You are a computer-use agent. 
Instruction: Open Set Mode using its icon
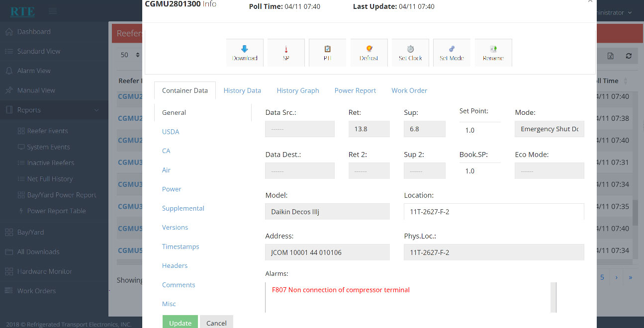(x=452, y=52)
